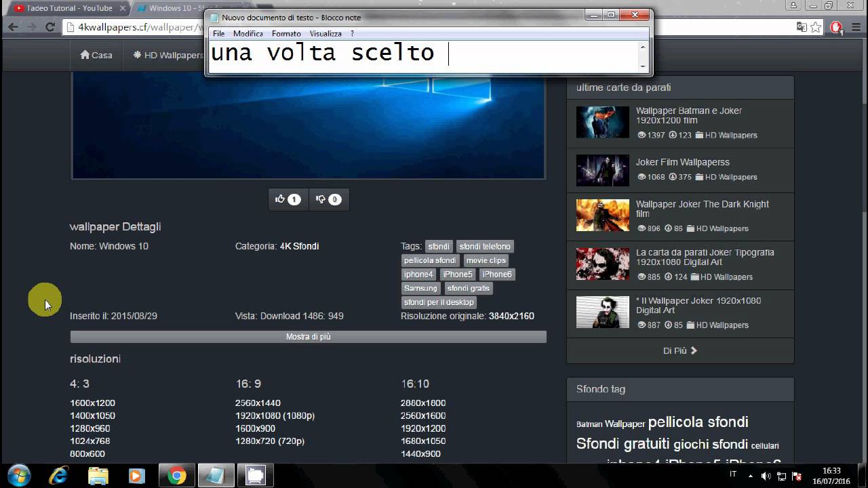Click the 'iPhone6' tag badge
Viewport: 868px width, 488px height.
(497, 274)
